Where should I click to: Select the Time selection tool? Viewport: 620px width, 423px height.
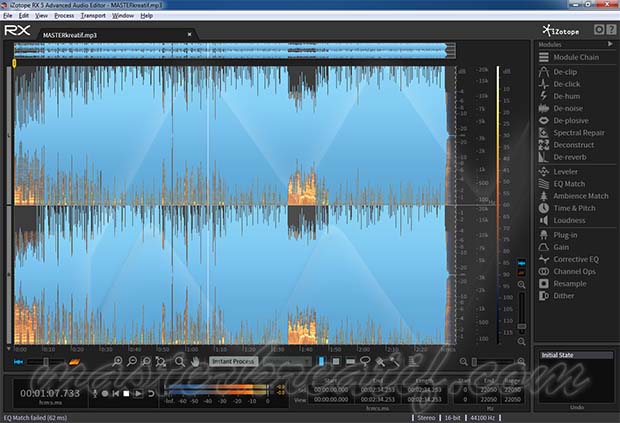coord(321,361)
